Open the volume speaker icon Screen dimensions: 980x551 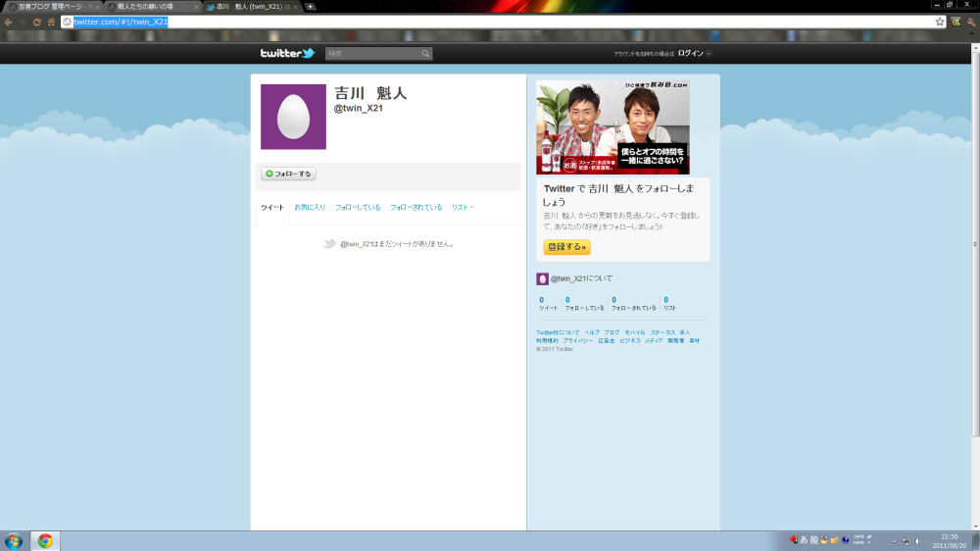click(919, 541)
